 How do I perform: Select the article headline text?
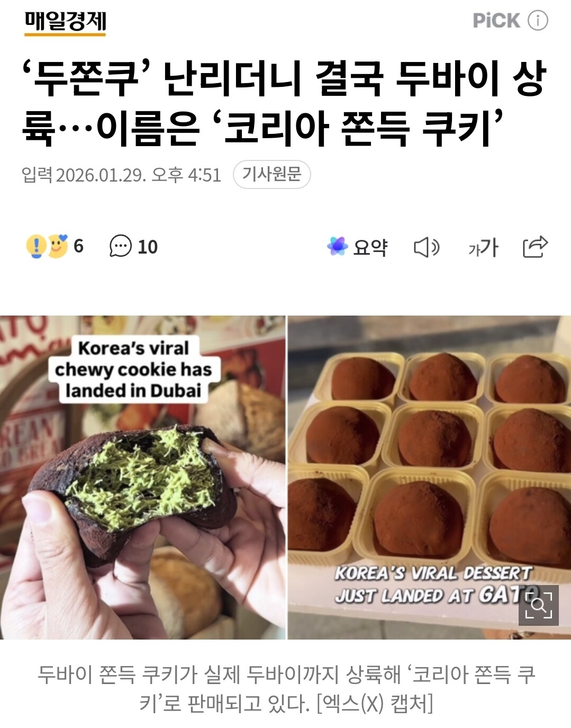point(284,104)
